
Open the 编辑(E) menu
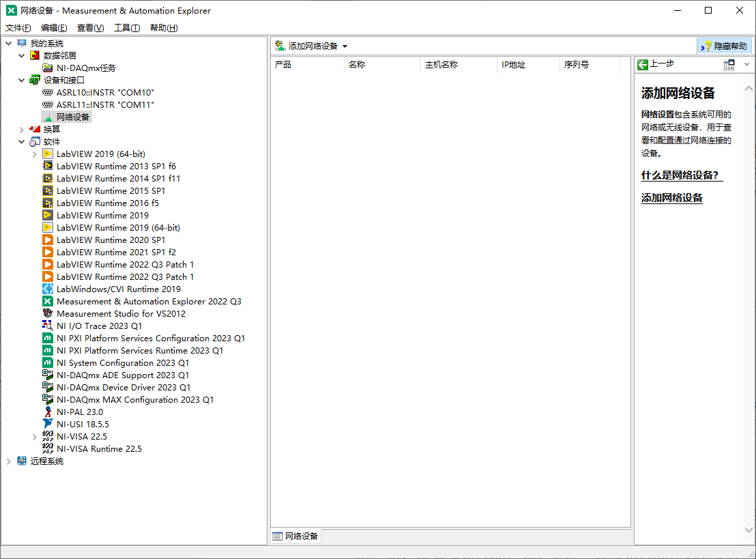[x=54, y=28]
